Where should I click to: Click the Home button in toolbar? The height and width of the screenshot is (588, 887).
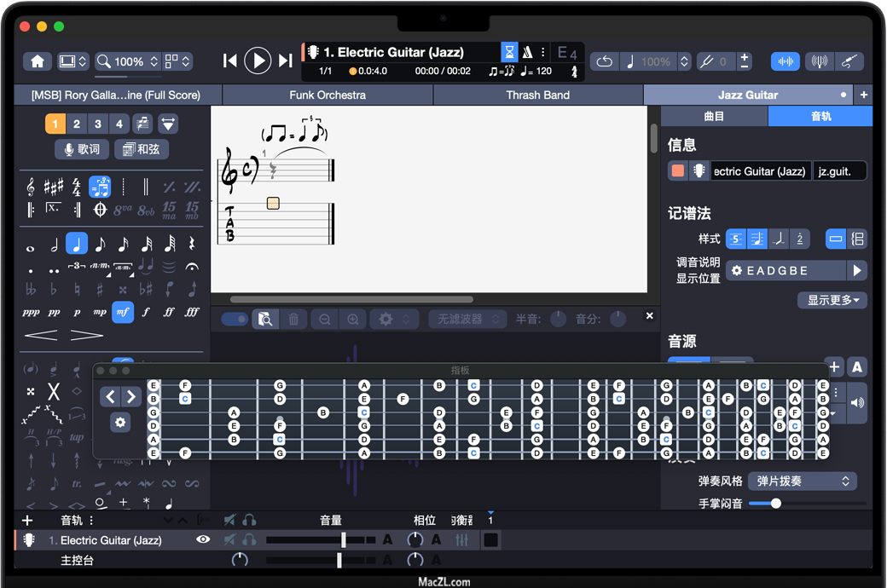coord(38,61)
